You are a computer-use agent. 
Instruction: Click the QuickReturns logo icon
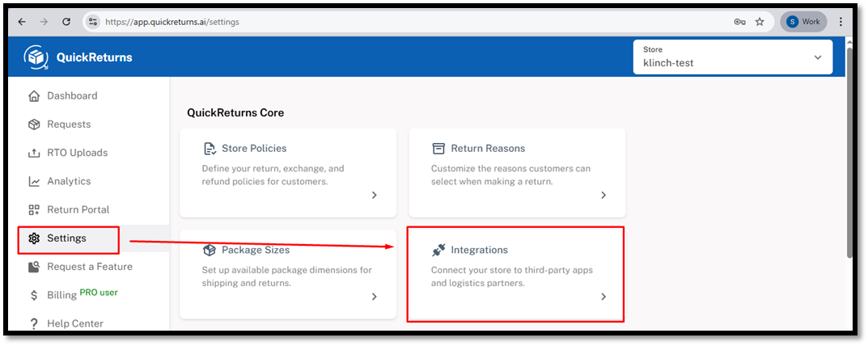(36, 57)
